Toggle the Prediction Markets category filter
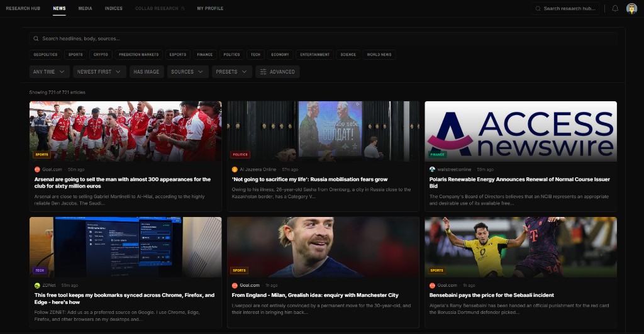644x334 pixels. pyautogui.click(x=138, y=55)
